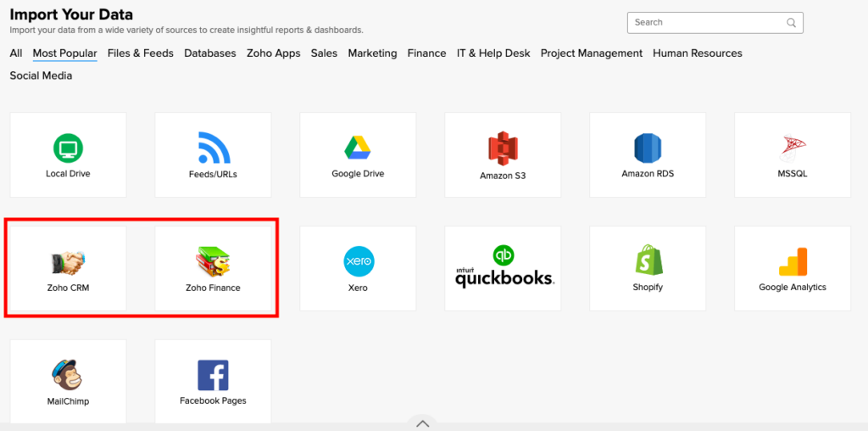Screen dimensions: 868x431
Task: Focus the Search input field
Action: [x=715, y=23]
